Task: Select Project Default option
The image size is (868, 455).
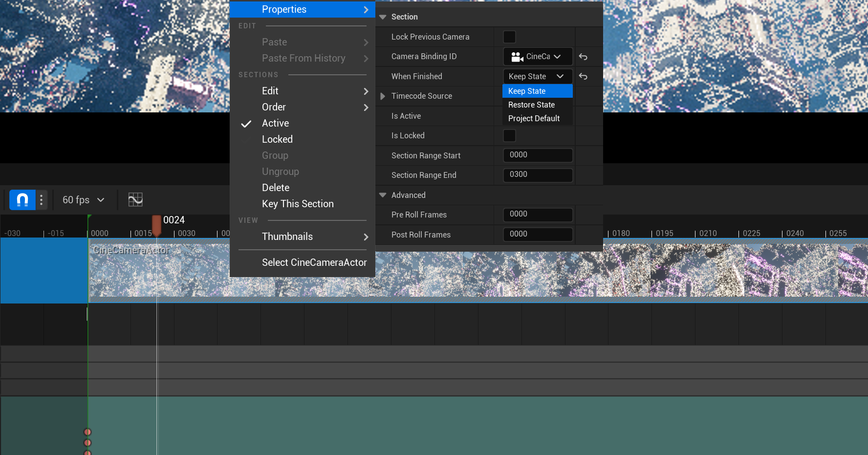Action: click(538, 118)
